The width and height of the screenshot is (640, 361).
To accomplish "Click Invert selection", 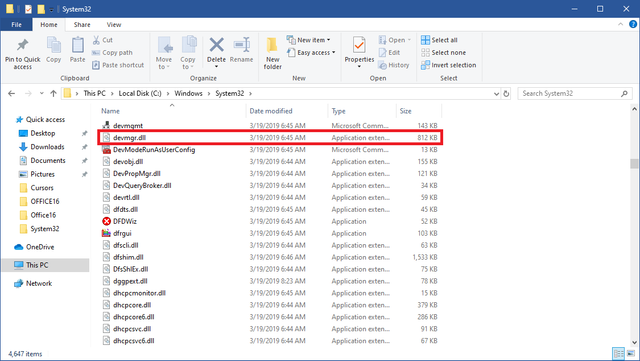I will (449, 65).
